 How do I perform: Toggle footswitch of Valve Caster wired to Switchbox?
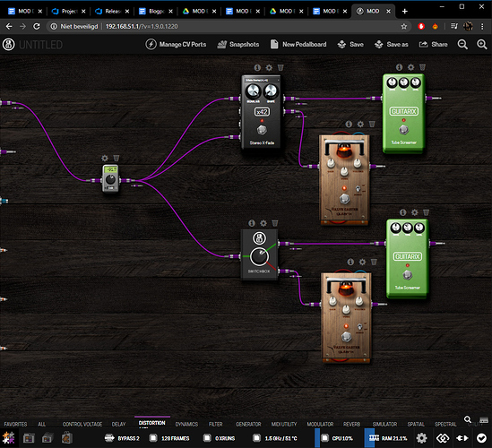(x=347, y=337)
